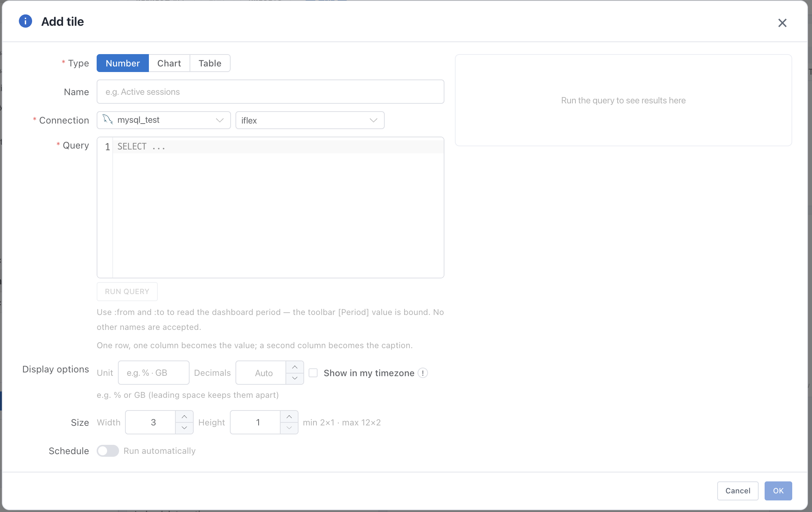Confirm with the OK button

(778, 491)
